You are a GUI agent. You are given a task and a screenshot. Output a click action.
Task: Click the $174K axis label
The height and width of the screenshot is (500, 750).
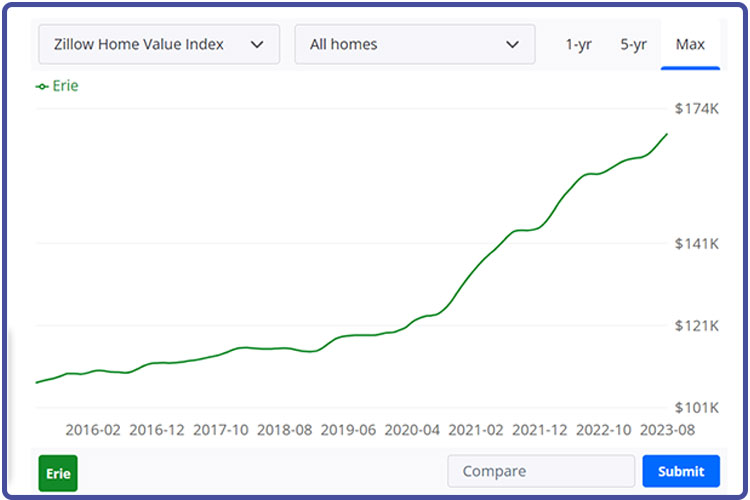[696, 109]
